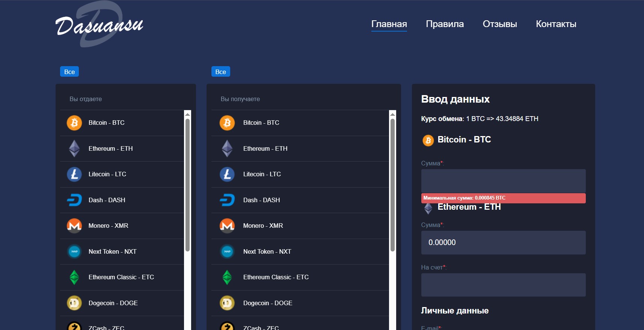Screen dimensions: 644x330
Task: Click up arrow of 'Вы отдаете' scrollbar
Action: click(x=188, y=114)
